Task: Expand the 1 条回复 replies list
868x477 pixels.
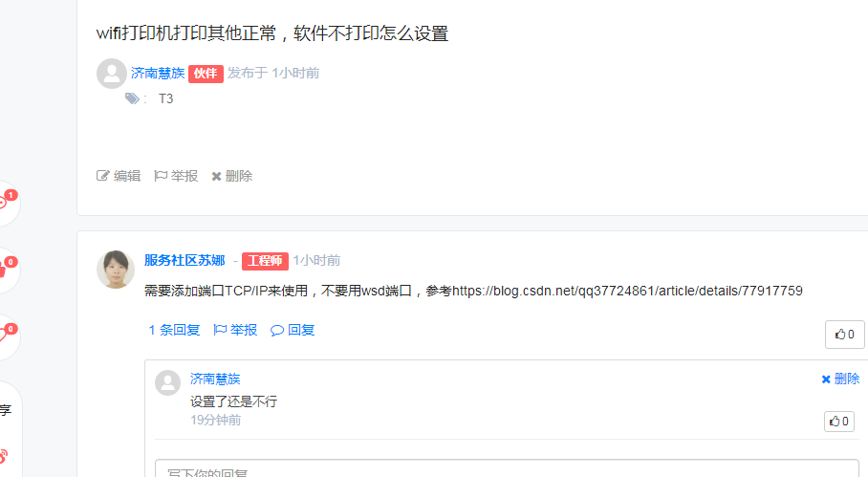Action: coord(174,331)
